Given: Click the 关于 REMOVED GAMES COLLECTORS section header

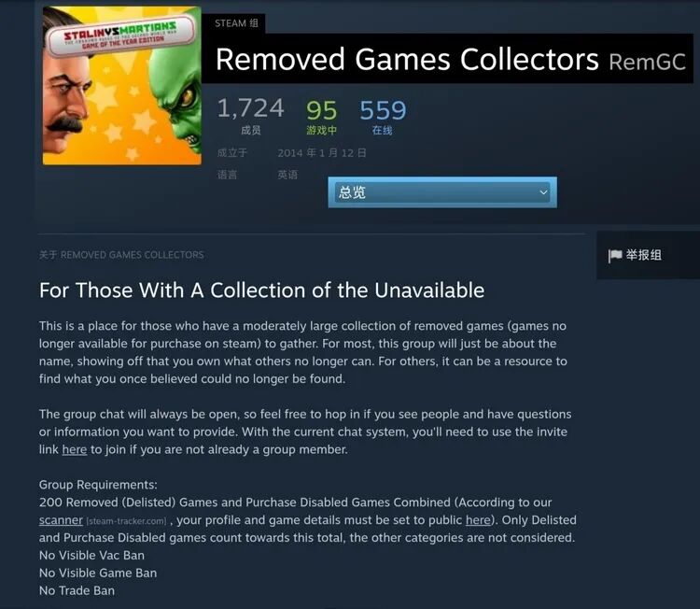Looking at the screenshot, I should (x=121, y=255).
